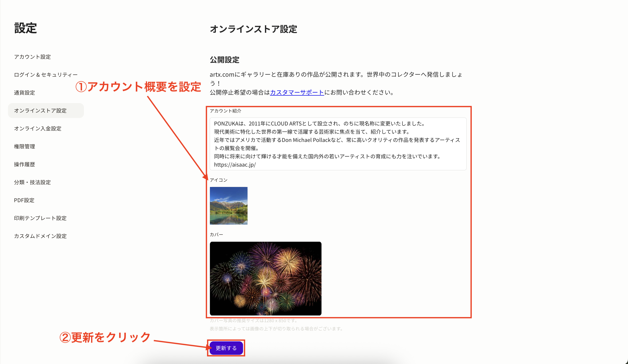The height and width of the screenshot is (364, 628).
Task: Click the 設定 title at top left
Action: click(25, 28)
